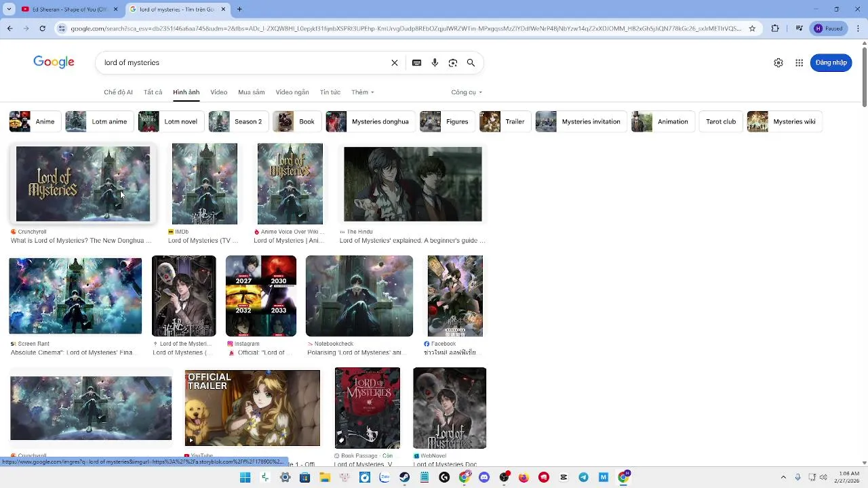Filter images by Season 2 chip
The width and height of the screenshot is (868, 488).
(x=237, y=121)
